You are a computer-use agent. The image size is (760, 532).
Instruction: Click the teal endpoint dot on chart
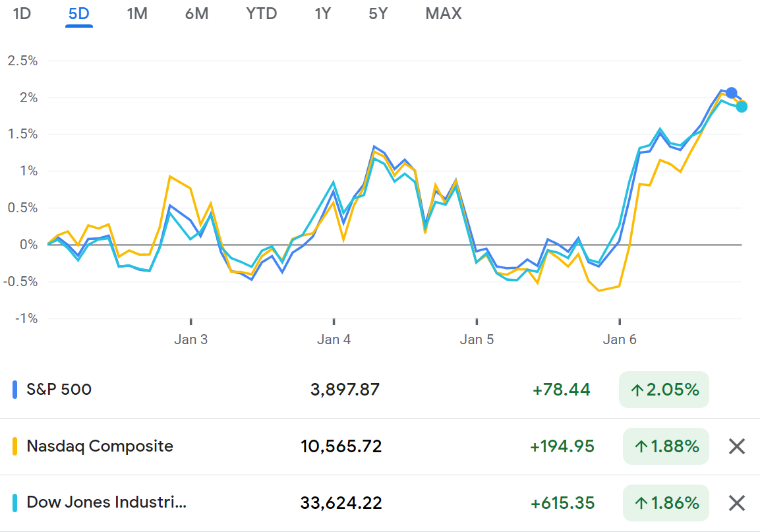742,107
